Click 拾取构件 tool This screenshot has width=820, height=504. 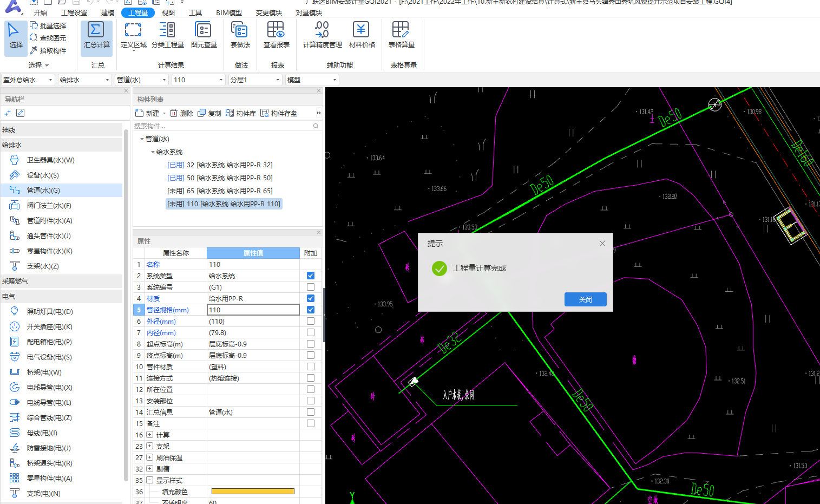48,50
